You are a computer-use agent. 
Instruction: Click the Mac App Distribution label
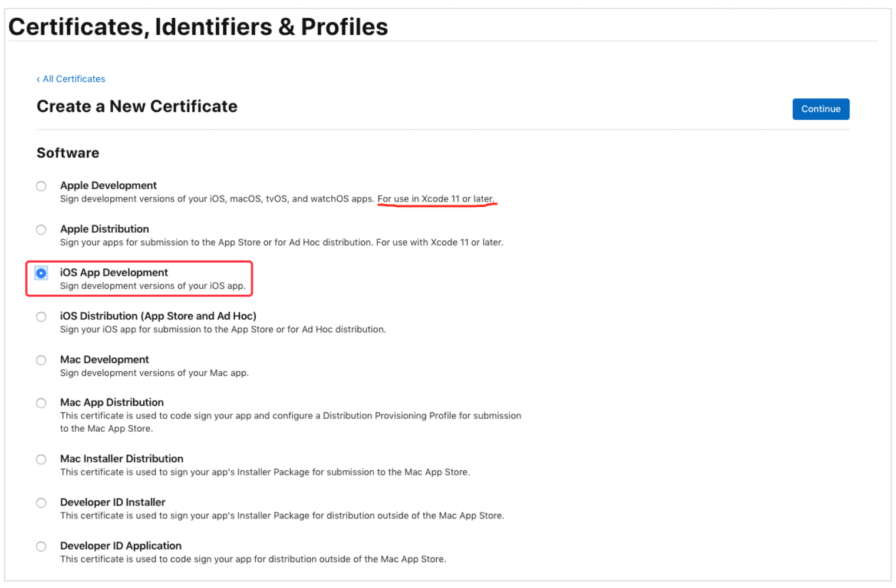click(x=112, y=403)
